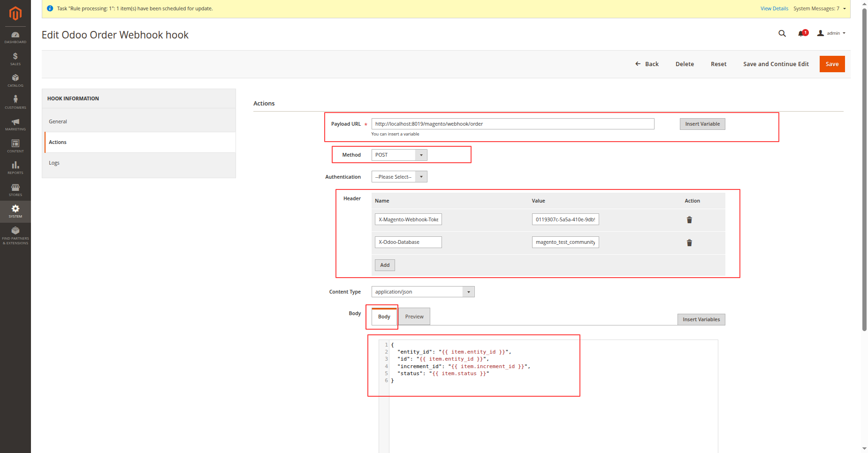Open the System sidebar menu
This screenshot has height=453, width=868.
15,211
